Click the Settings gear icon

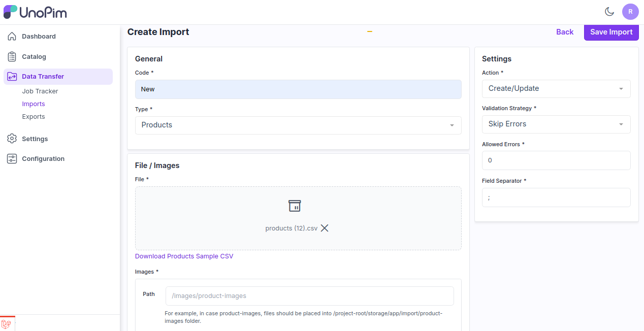12,139
